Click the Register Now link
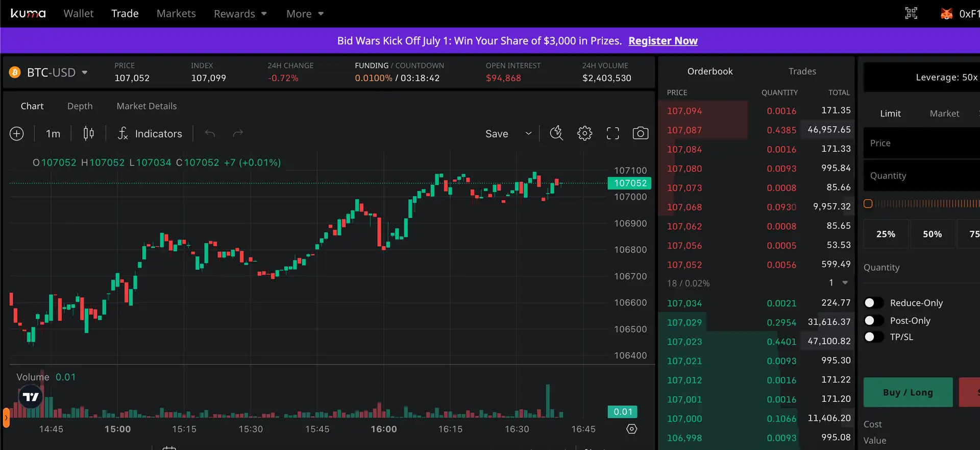 pyautogui.click(x=663, y=41)
